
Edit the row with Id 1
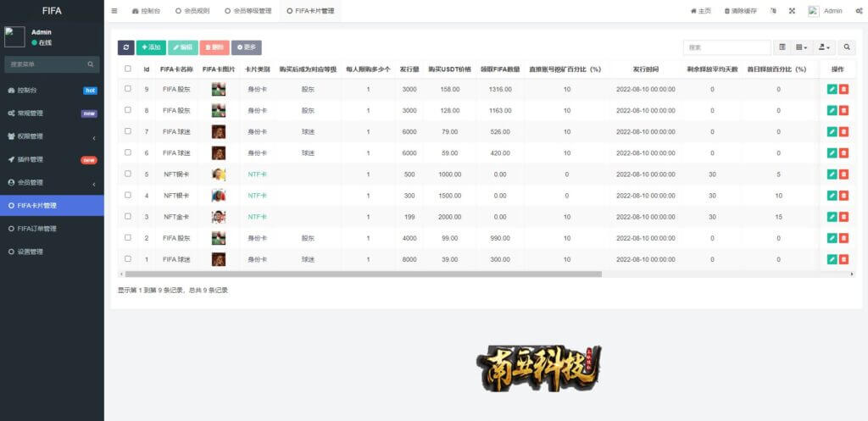(832, 259)
